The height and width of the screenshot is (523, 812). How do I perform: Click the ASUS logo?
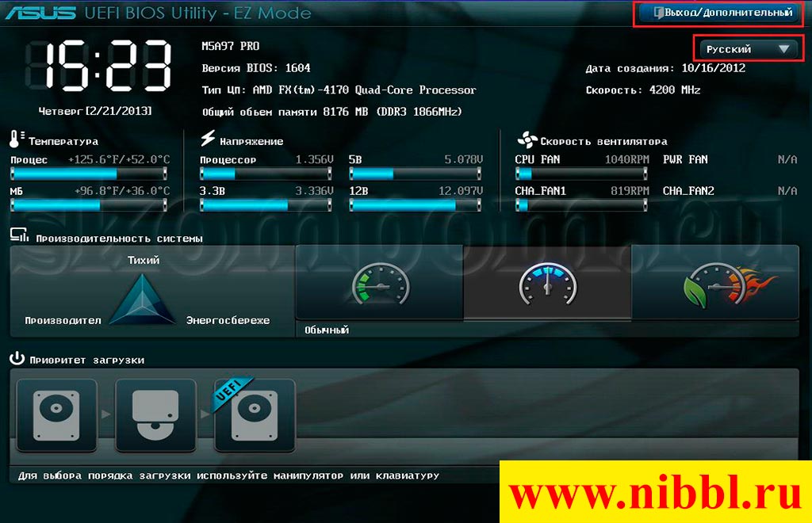(41, 13)
